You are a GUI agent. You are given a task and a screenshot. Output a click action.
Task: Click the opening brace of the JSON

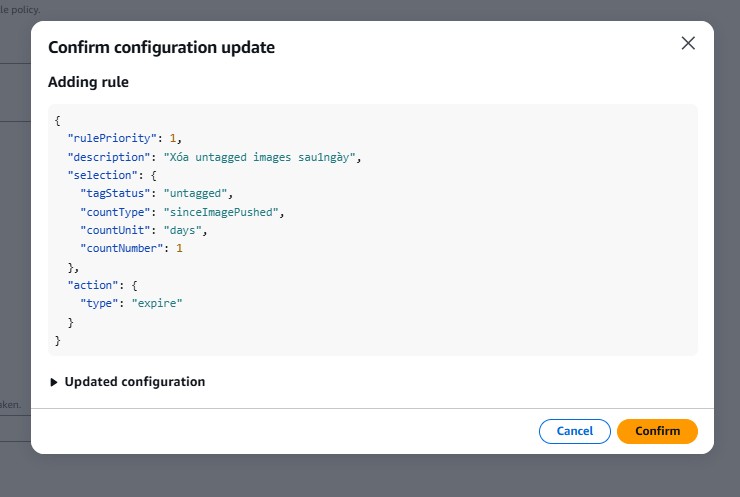tap(58, 121)
